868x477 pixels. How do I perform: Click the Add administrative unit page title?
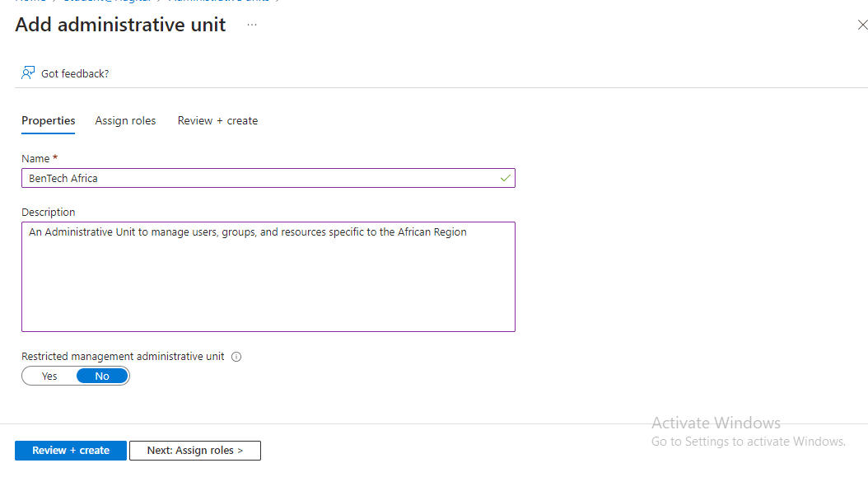click(120, 25)
